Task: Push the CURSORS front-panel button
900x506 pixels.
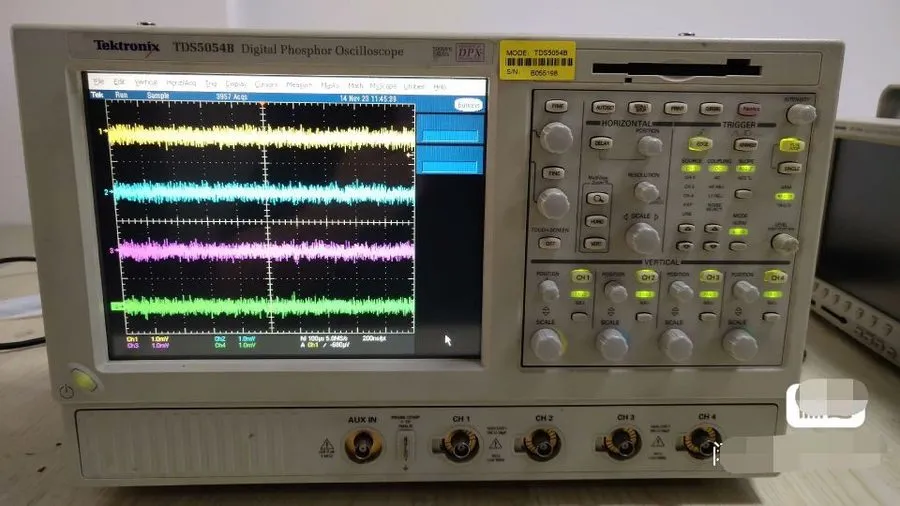Action: pyautogui.click(x=711, y=108)
